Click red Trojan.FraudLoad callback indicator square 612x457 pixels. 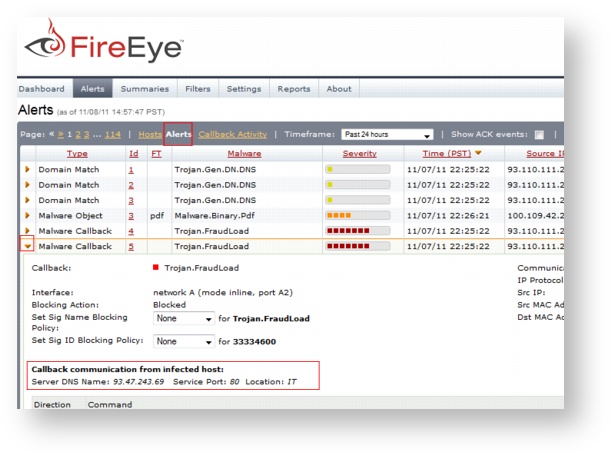[x=156, y=267]
